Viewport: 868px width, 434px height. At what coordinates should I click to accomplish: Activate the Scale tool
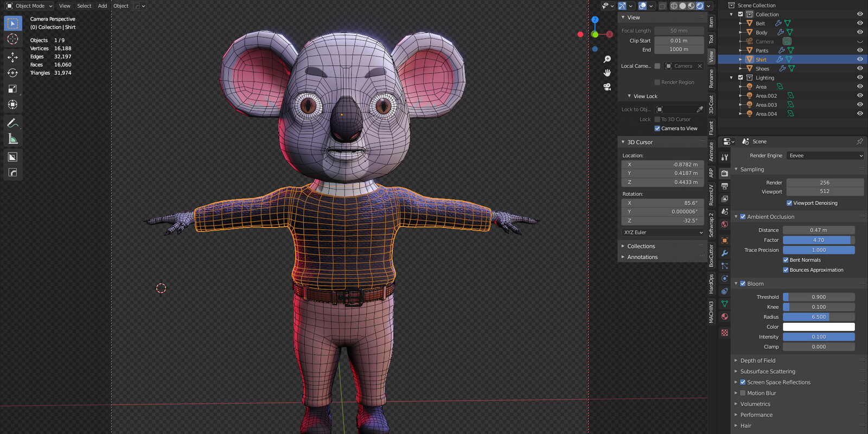(12, 88)
